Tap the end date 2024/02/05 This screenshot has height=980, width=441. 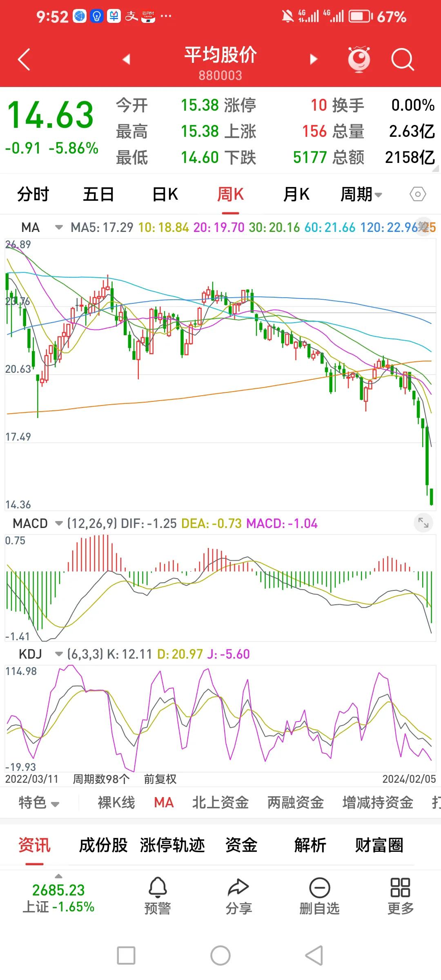(x=409, y=779)
